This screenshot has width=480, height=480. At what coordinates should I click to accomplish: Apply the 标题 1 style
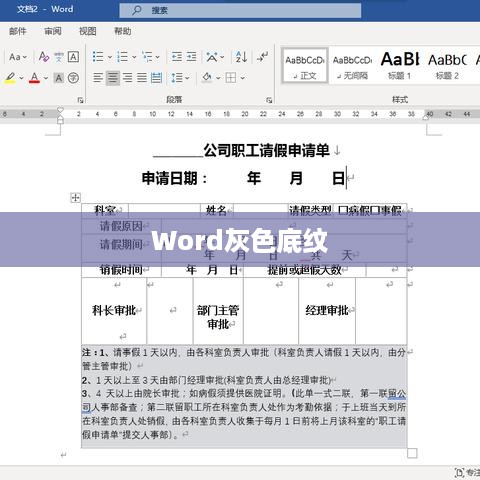(x=400, y=65)
